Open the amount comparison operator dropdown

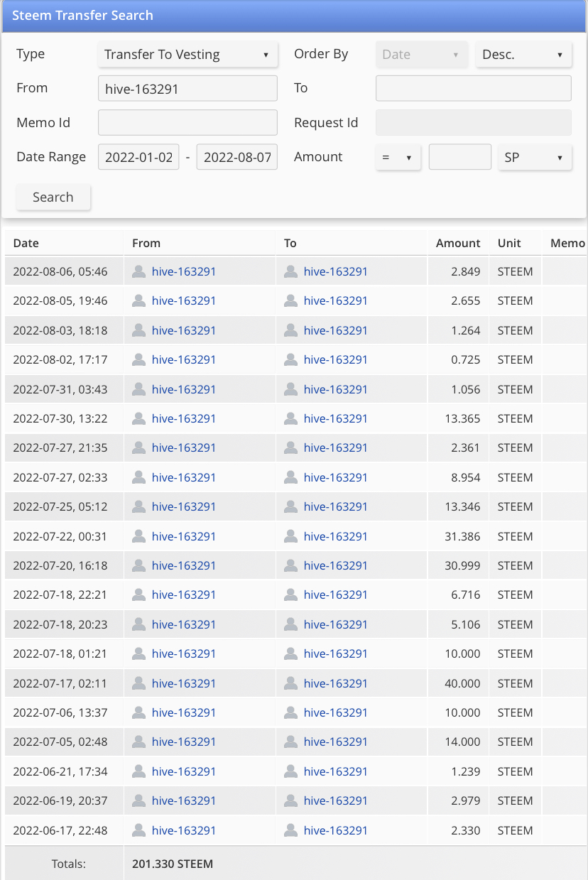pos(398,158)
